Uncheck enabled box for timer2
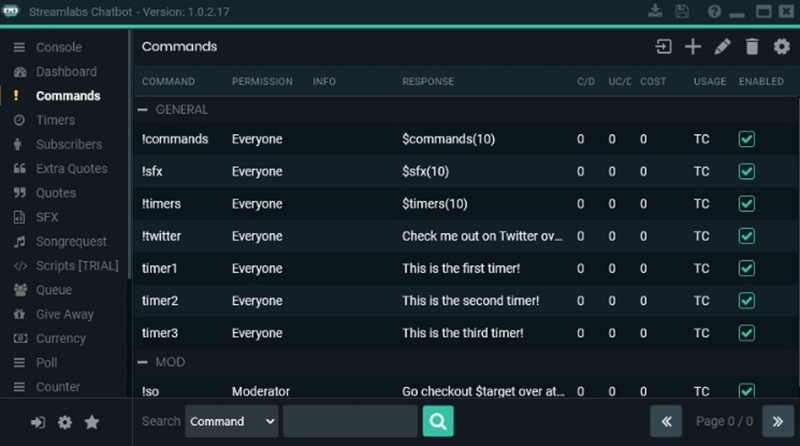Image resolution: width=800 pixels, height=446 pixels. click(747, 301)
